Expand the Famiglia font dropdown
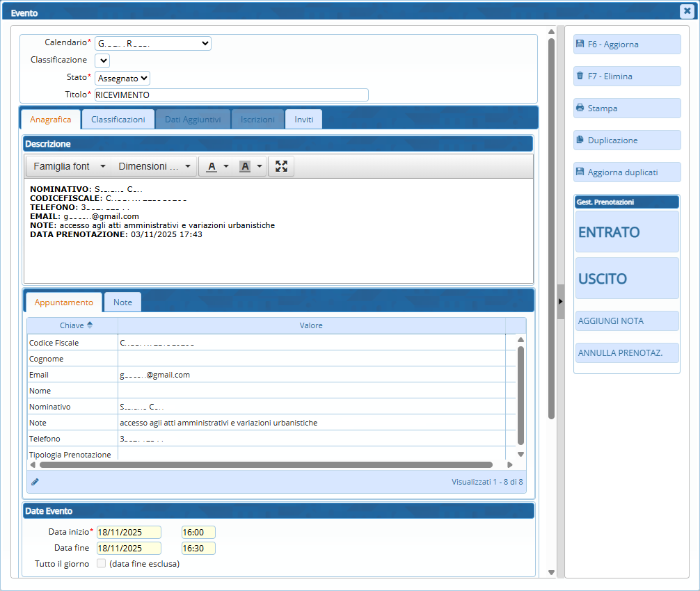The image size is (700, 591). point(69,166)
